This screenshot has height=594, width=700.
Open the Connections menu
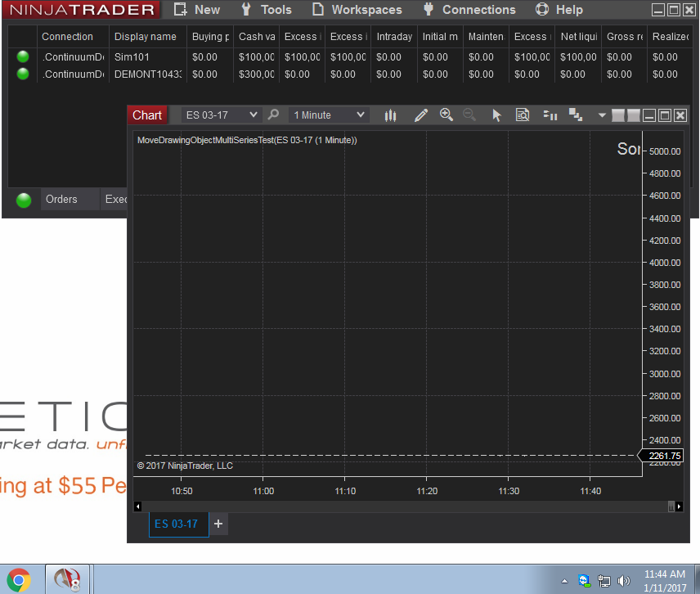pos(469,9)
